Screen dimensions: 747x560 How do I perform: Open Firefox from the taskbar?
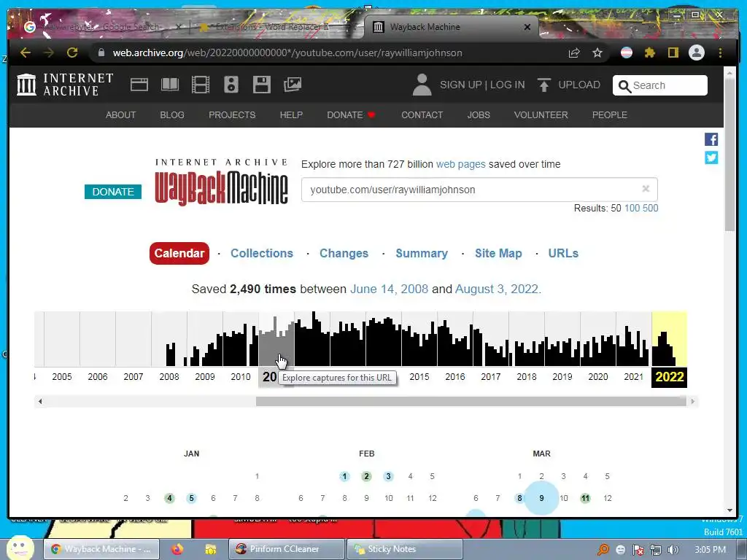(177, 549)
